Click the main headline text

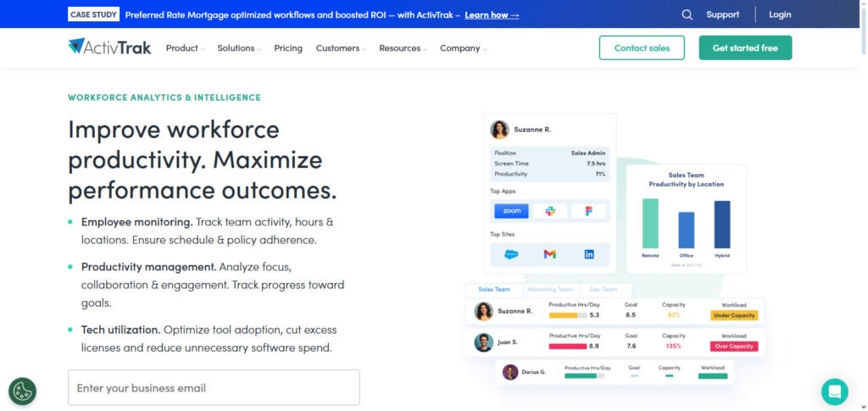coord(202,160)
